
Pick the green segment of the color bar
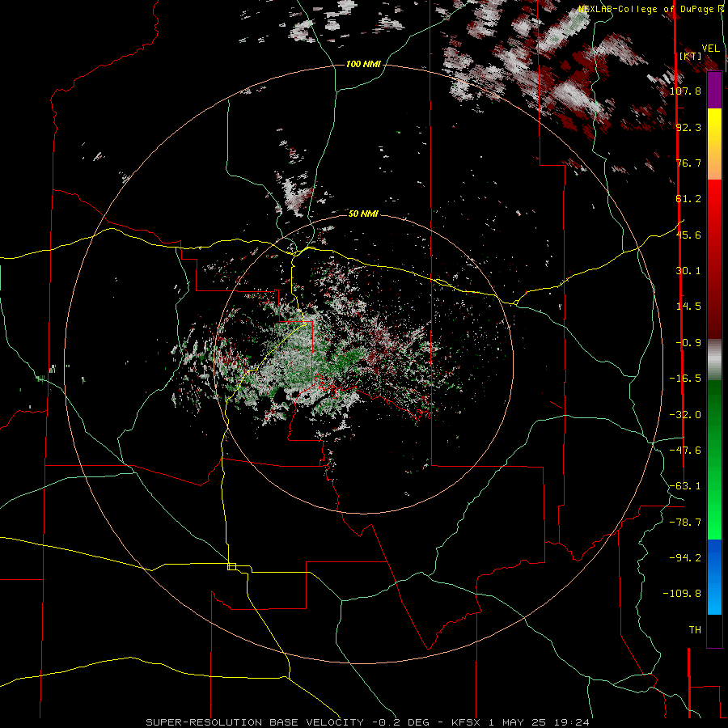click(714, 459)
